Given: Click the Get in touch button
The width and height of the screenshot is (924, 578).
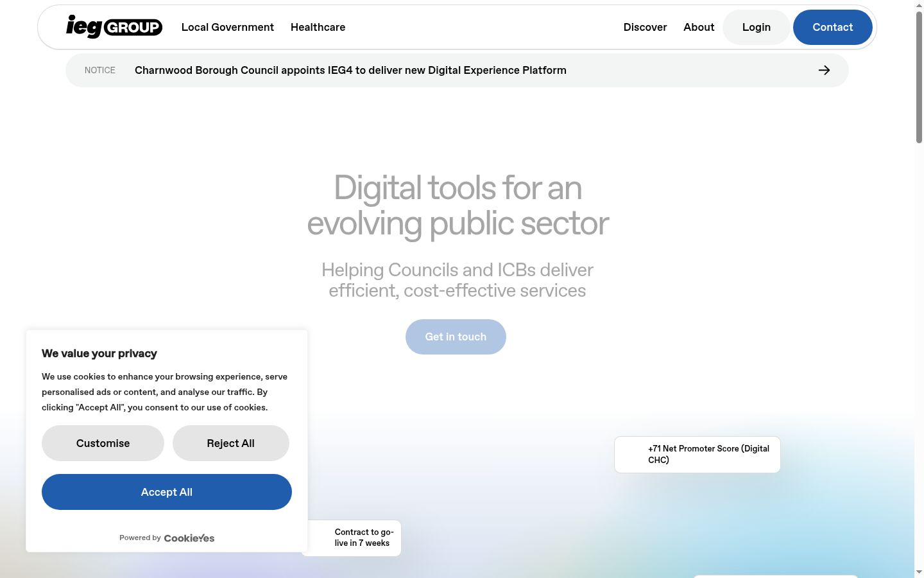Looking at the screenshot, I should click(456, 337).
